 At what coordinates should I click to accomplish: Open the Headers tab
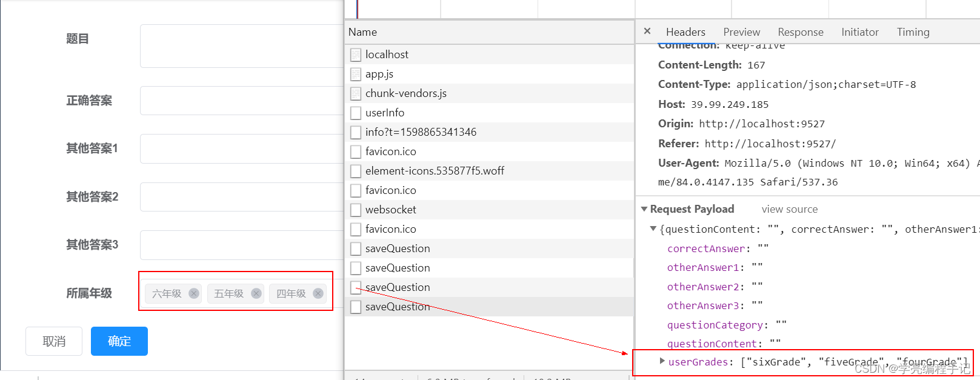point(685,32)
